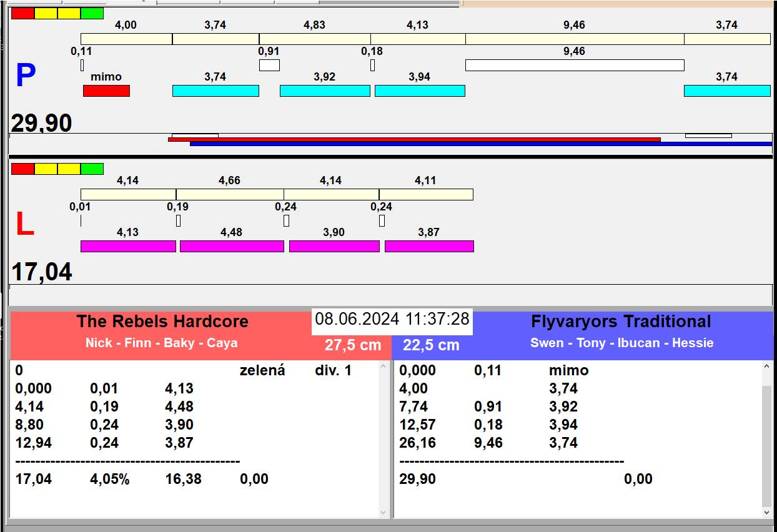777x532 pixels.
Task: Select the 27,5 cm jump height label
Action: pos(352,345)
